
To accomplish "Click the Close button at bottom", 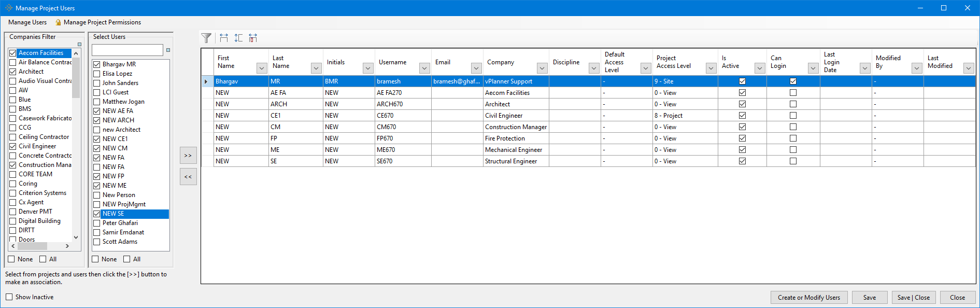I will [958, 298].
